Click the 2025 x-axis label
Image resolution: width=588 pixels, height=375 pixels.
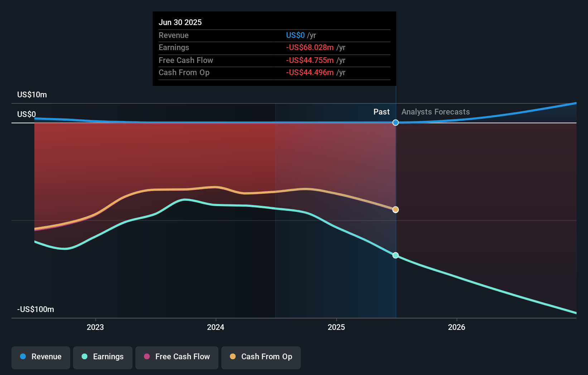point(336,327)
